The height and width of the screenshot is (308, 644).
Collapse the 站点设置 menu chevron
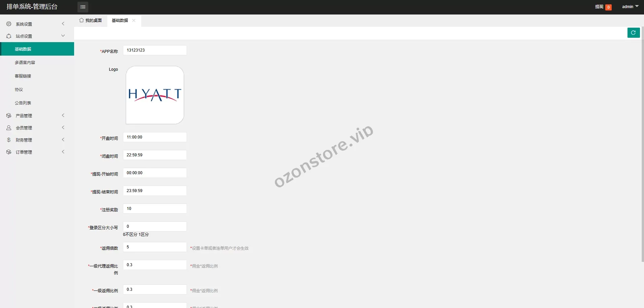click(63, 36)
